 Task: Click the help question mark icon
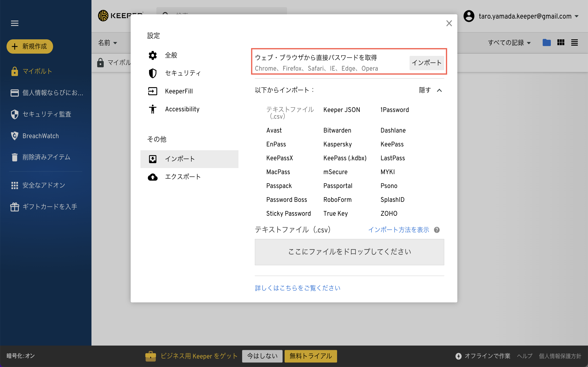coord(437,230)
